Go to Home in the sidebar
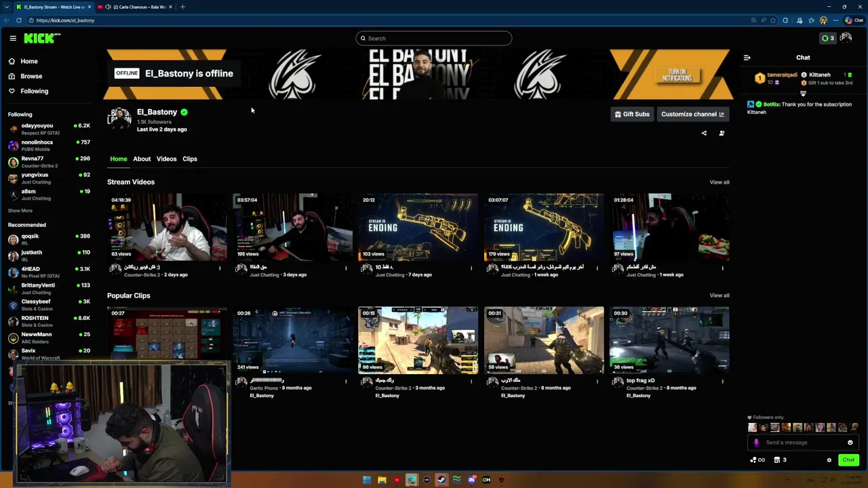The height and width of the screenshot is (488, 868). [23, 61]
